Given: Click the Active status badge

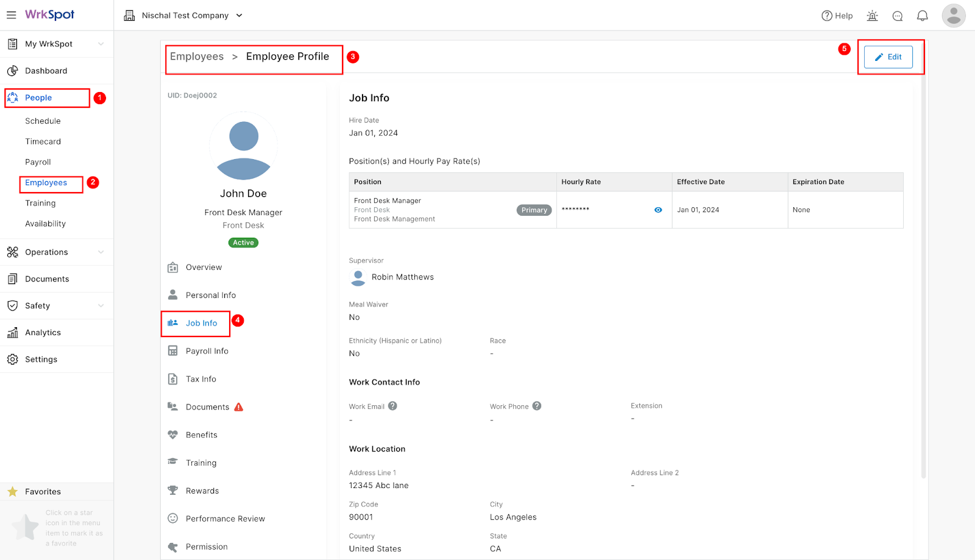Looking at the screenshot, I should 243,242.
